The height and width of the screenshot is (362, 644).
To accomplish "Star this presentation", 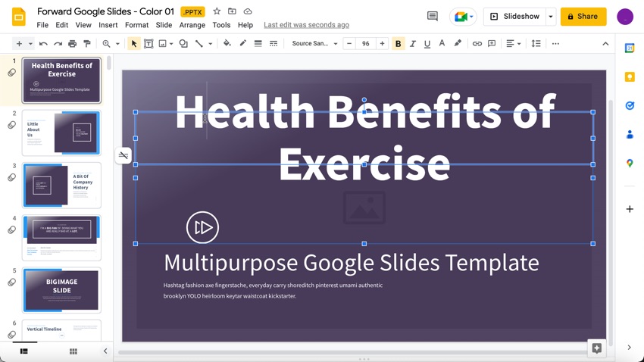I will [x=217, y=11].
